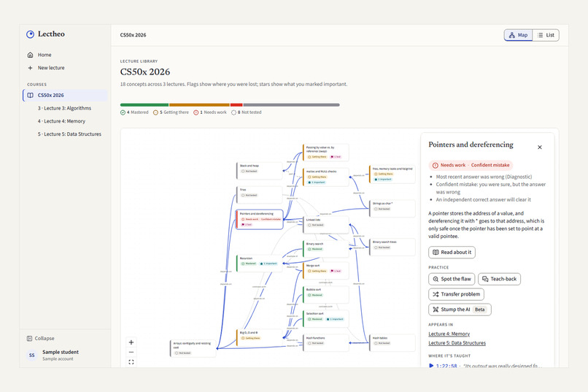Fit the concept map to view
This screenshot has height=392, width=588.
[131, 362]
